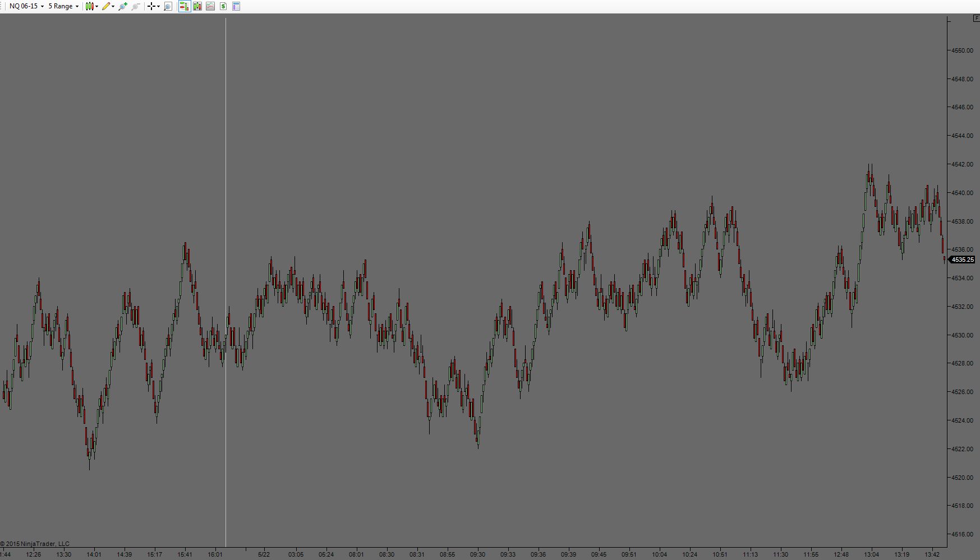Click the 4546.00 price axis label
Viewport: 980px width, 560px height.
(x=962, y=107)
